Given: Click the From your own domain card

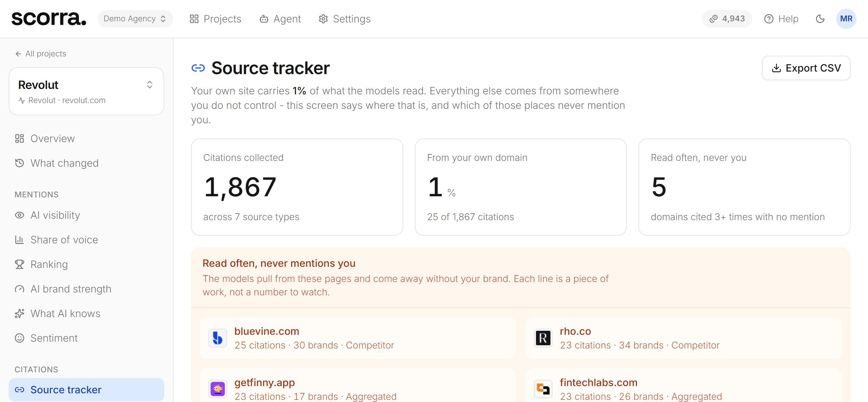Looking at the screenshot, I should tap(521, 187).
